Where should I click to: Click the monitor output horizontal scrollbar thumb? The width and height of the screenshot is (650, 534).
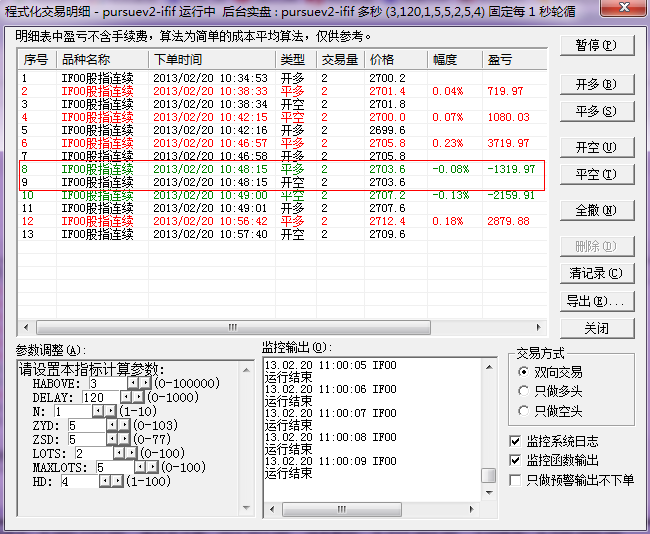click(x=342, y=509)
